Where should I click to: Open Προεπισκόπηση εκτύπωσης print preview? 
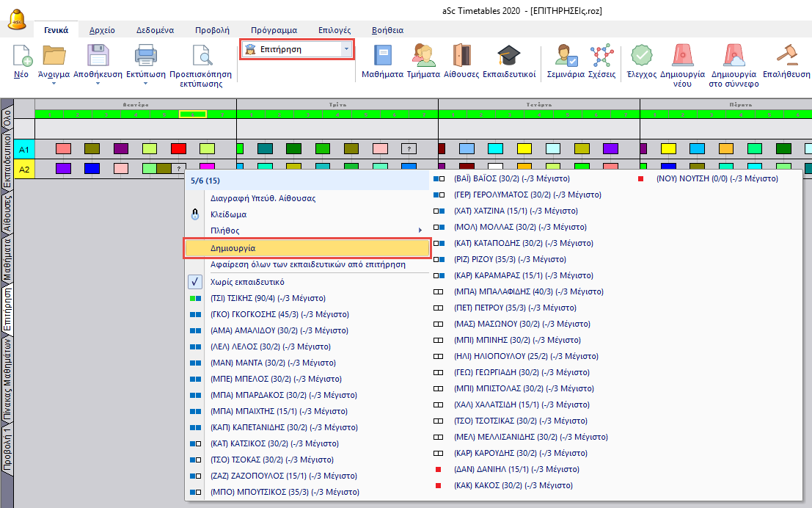(x=200, y=57)
